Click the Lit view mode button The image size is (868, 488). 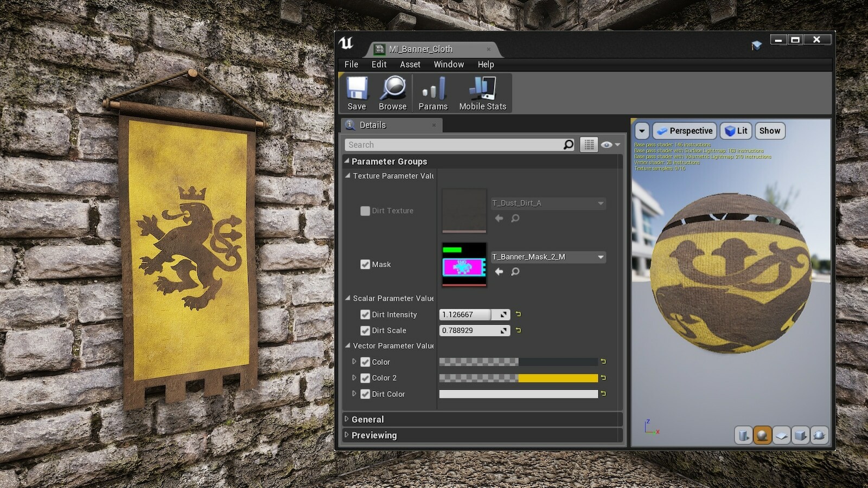click(x=736, y=131)
